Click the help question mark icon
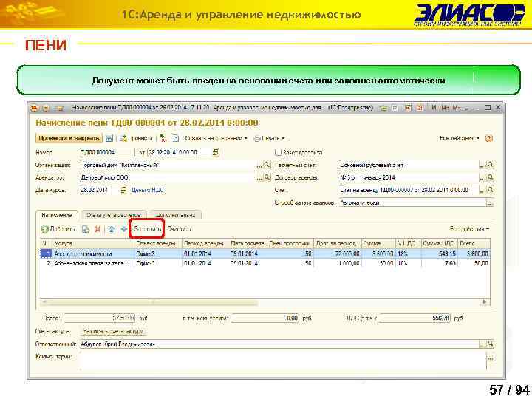Image resolution: width=532 pixels, height=399 pixels. 488,138
